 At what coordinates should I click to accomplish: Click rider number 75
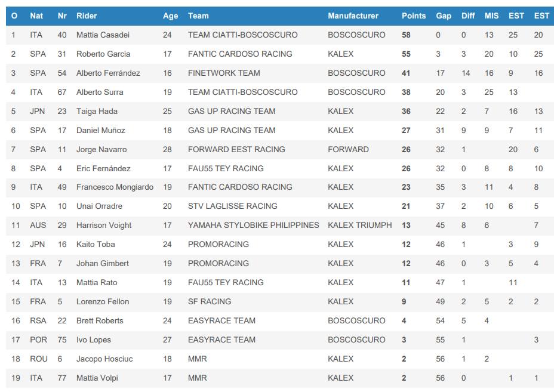click(x=62, y=339)
